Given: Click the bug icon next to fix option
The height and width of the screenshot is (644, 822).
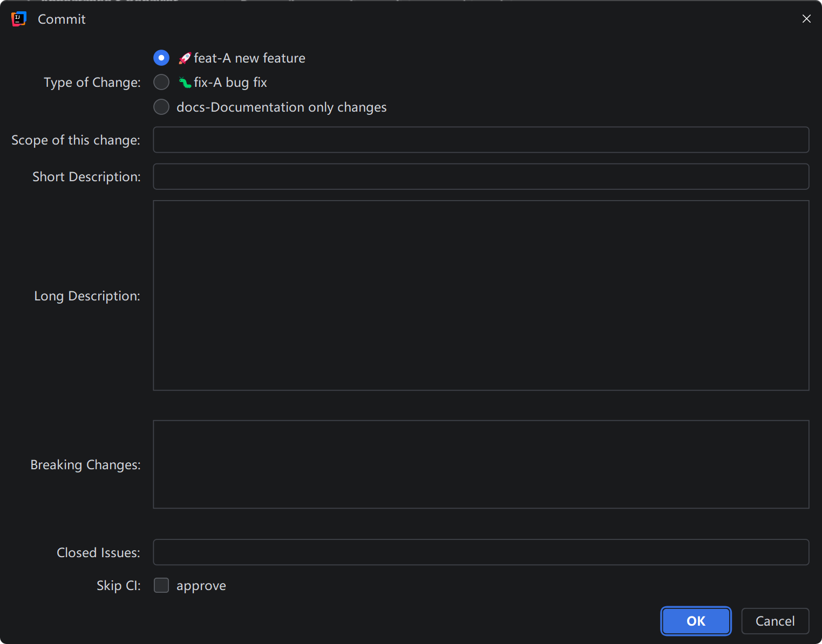Looking at the screenshot, I should (x=184, y=82).
